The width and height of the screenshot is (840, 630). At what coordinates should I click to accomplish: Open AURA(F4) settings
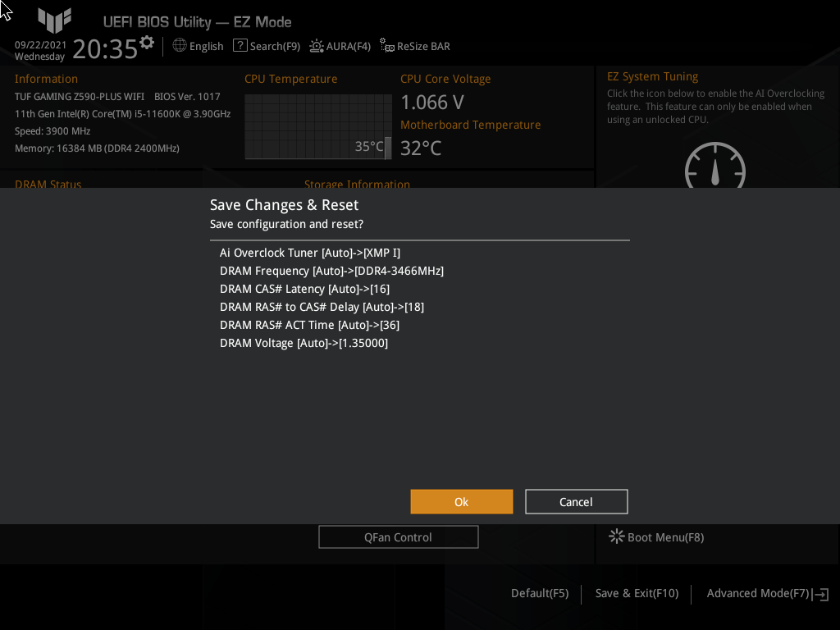click(x=348, y=46)
